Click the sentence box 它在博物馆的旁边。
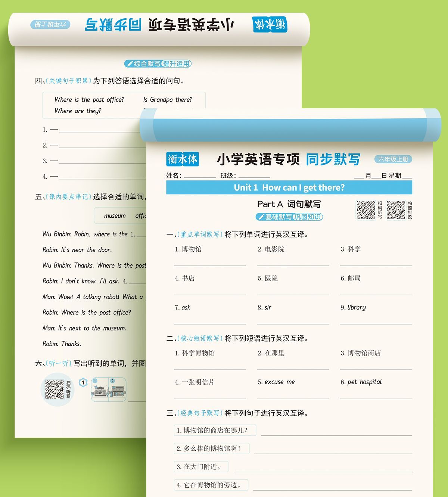 (211, 485)
